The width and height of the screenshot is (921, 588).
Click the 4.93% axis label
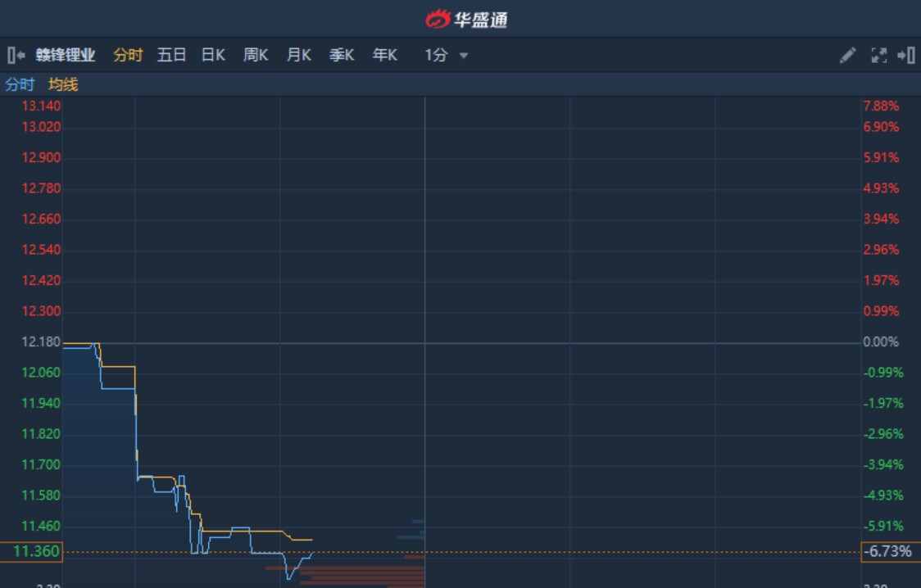881,188
